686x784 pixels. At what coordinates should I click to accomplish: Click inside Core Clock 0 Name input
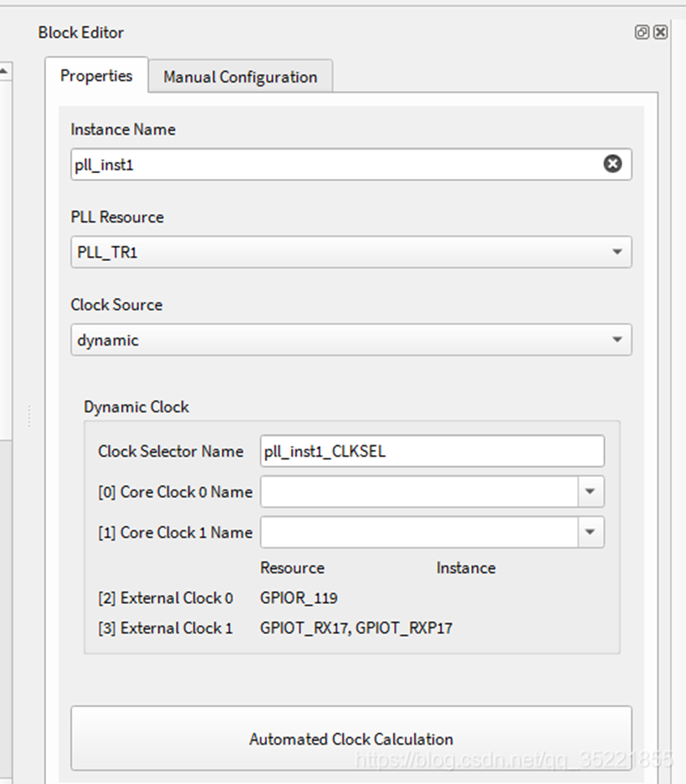pos(419,491)
